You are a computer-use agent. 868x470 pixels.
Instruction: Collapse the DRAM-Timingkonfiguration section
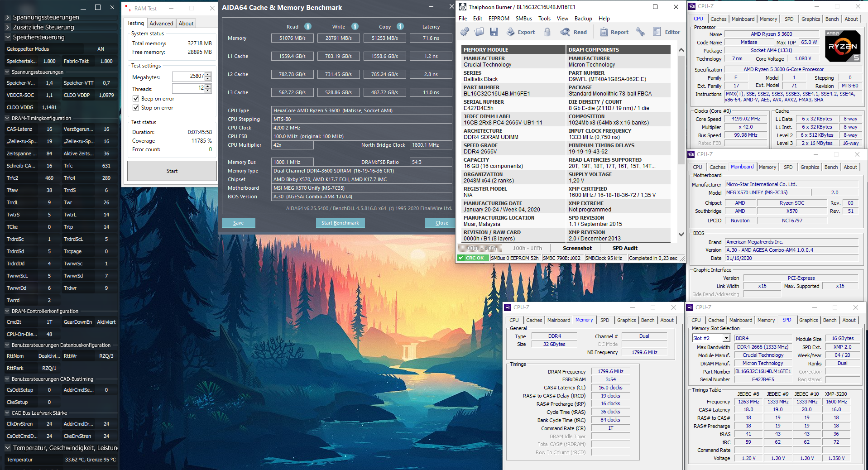7,118
